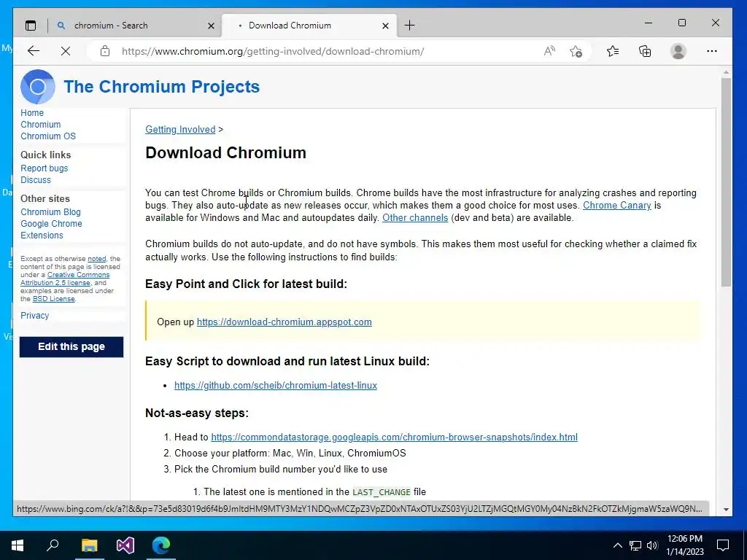Open the notification center icon
Screen dimensions: 747x560
[x=723, y=545]
